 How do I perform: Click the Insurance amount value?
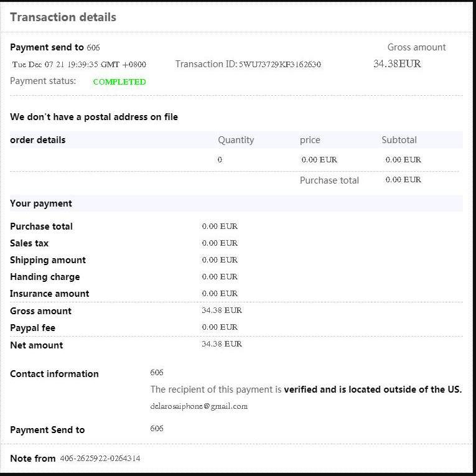tap(220, 294)
